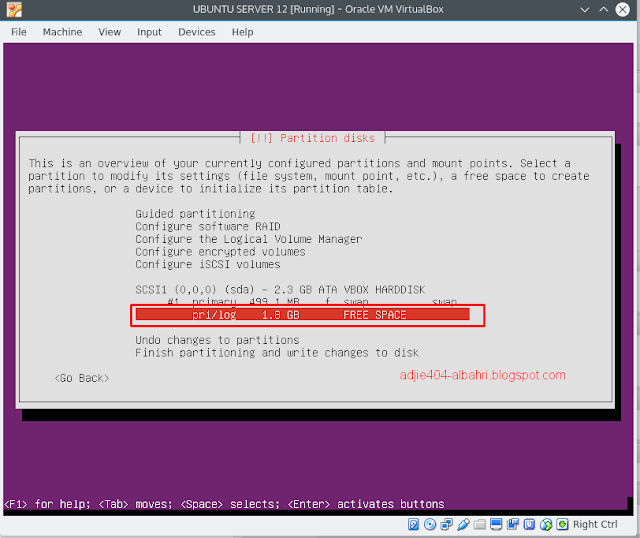Screen dimensions: 640x538
Task: Click the CPU virtualization status icon
Action: 529,524
